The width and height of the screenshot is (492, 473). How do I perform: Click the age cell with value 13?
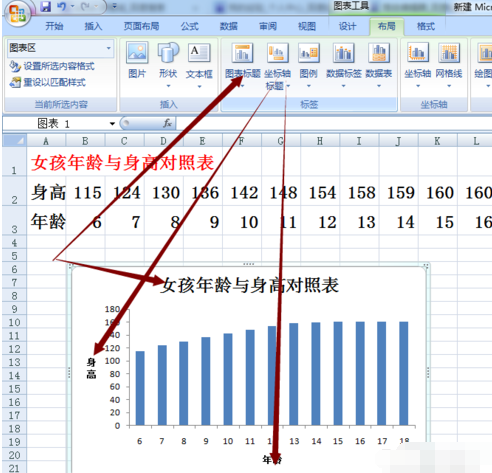tap(359, 221)
